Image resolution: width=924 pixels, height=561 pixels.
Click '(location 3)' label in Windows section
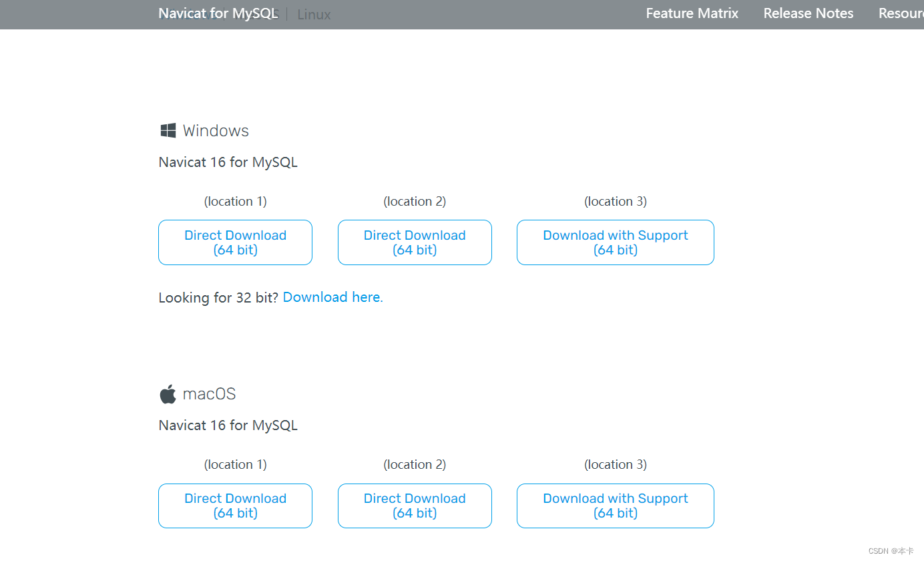[616, 201]
